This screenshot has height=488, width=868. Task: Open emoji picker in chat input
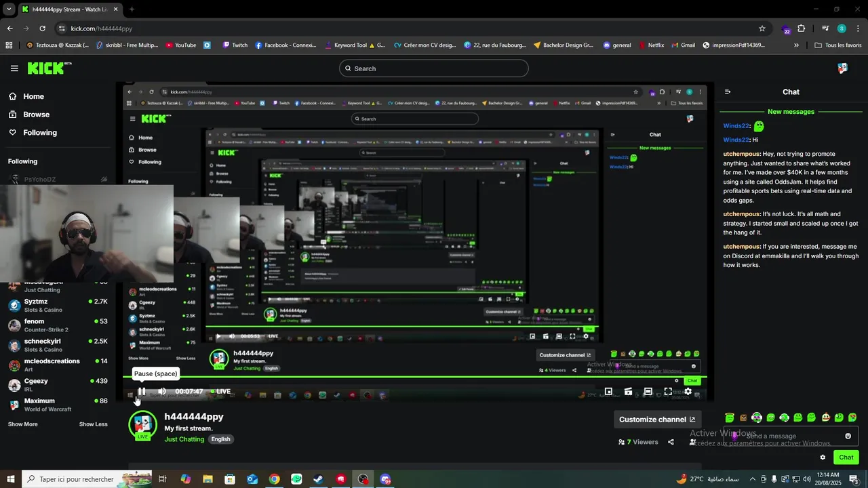[848, 436]
